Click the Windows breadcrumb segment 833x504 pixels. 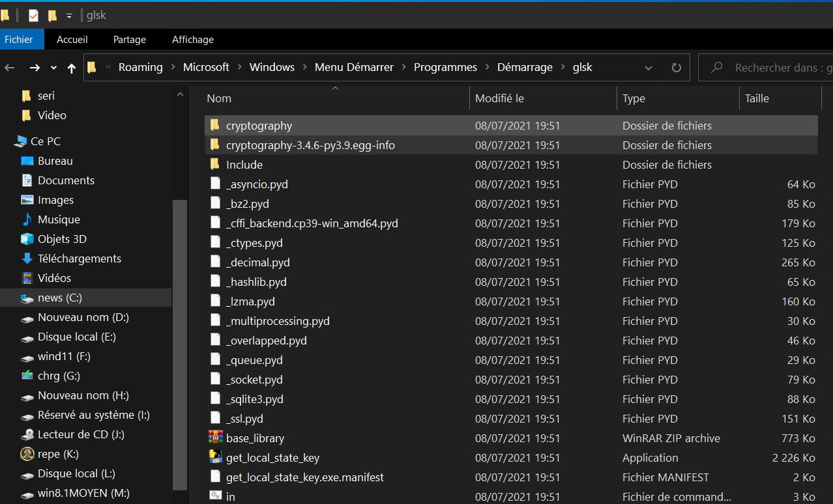click(272, 67)
